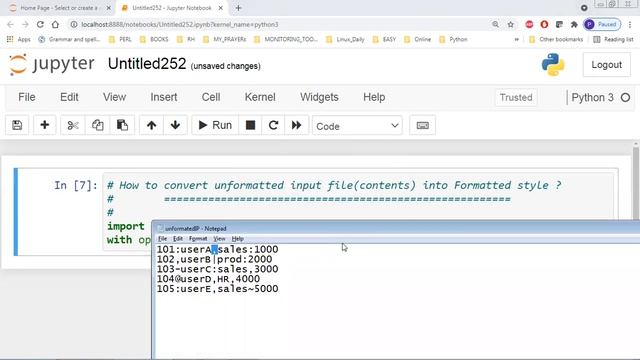Click the Notepad line 104@userD,HR,4000
Image resolution: width=640 pixels, height=360 pixels.
pyautogui.click(x=208, y=279)
